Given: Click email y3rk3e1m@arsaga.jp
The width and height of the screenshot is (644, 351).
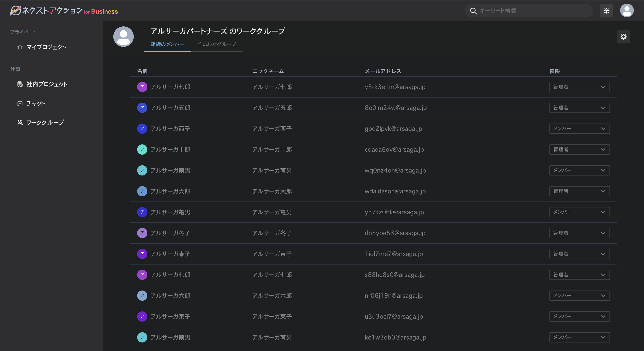Looking at the screenshot, I should pos(395,87).
